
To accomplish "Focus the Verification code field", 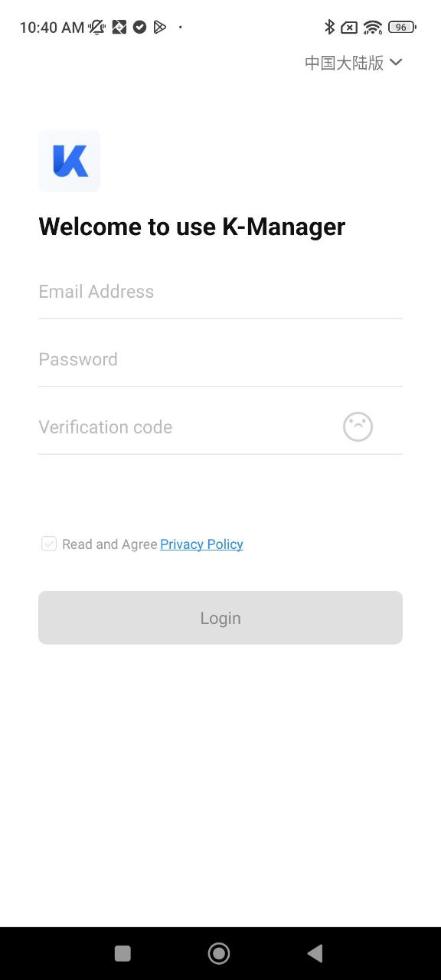I will point(184,427).
